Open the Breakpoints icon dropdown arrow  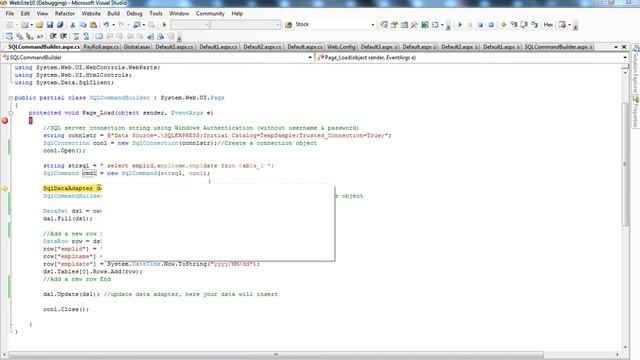(x=569, y=25)
